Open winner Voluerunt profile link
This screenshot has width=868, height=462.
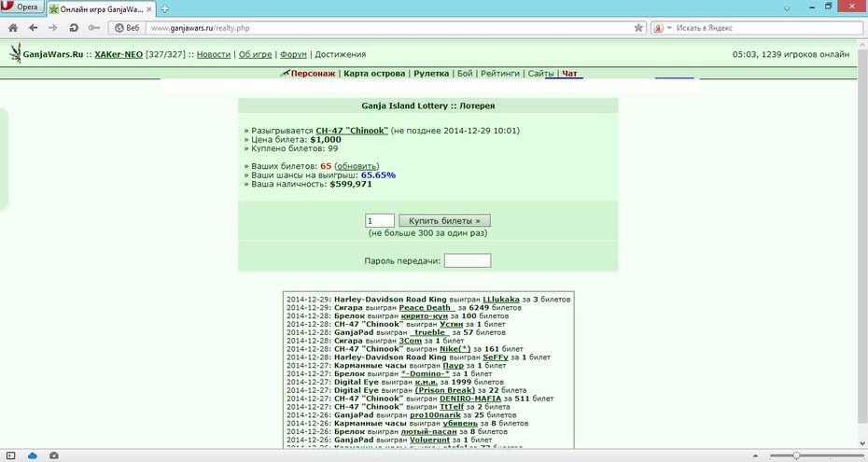(429, 441)
